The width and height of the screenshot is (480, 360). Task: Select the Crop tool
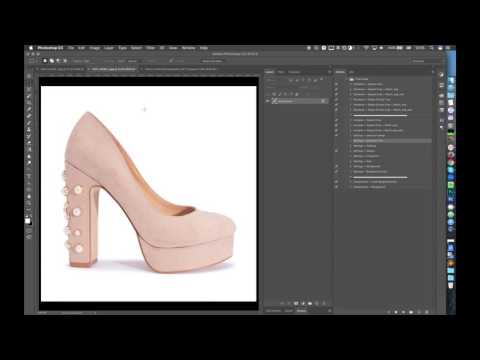click(29, 103)
